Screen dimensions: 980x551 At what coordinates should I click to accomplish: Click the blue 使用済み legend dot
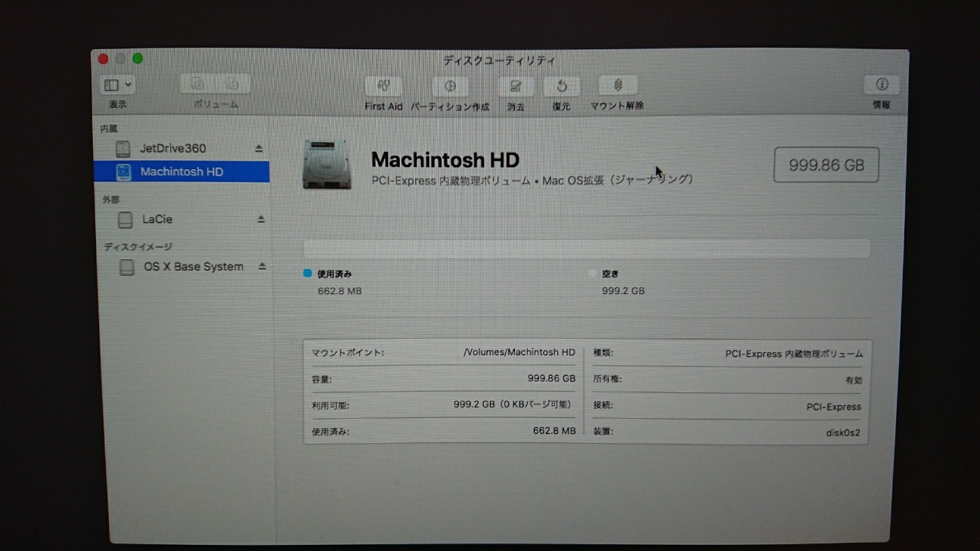pos(307,274)
